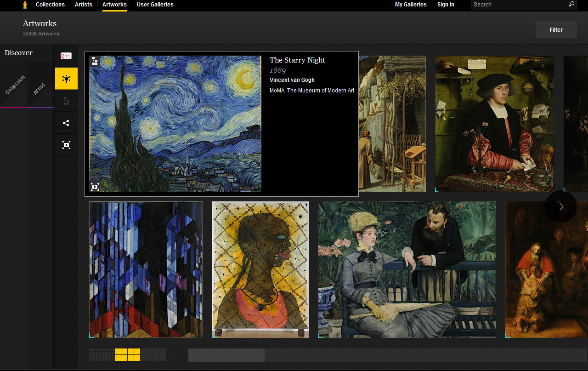Viewport: 588px width, 371px height.
Task: Click the Filter button
Action: click(x=556, y=29)
